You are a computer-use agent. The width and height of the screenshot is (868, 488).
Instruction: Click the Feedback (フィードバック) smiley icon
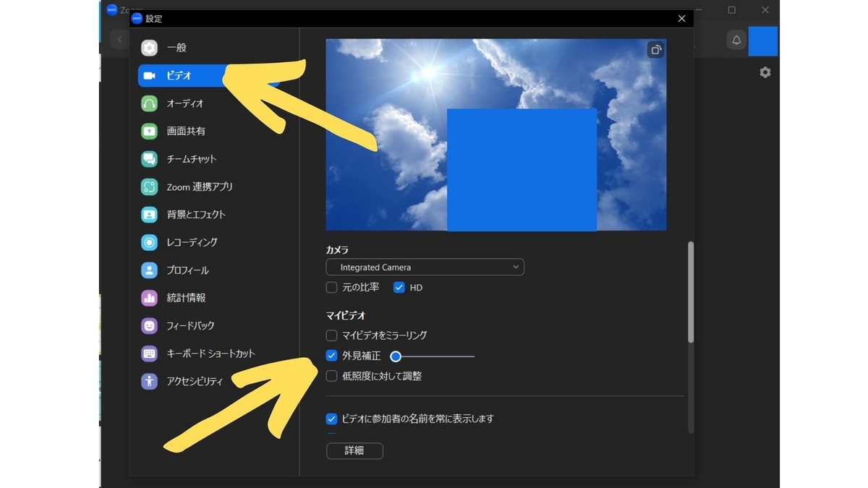click(149, 326)
